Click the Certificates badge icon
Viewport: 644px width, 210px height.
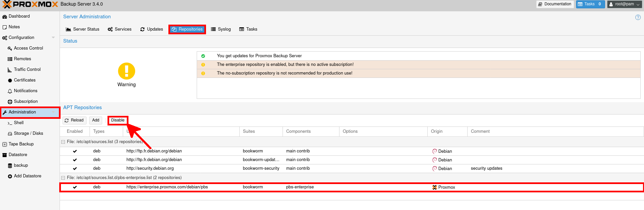click(10, 80)
